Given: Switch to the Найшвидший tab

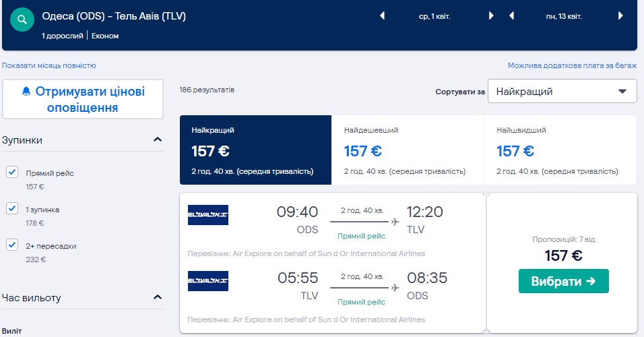Looking at the screenshot, I should (x=559, y=150).
